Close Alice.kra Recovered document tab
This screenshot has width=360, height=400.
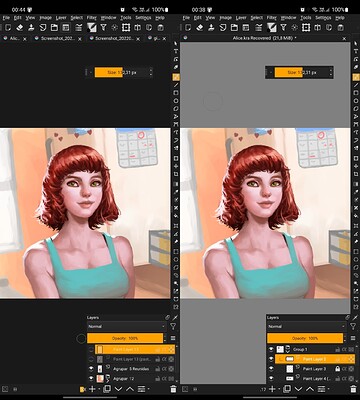click(345, 39)
